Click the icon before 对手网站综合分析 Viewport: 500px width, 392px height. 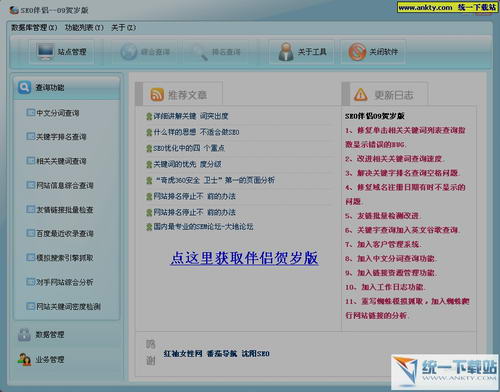tap(30, 282)
